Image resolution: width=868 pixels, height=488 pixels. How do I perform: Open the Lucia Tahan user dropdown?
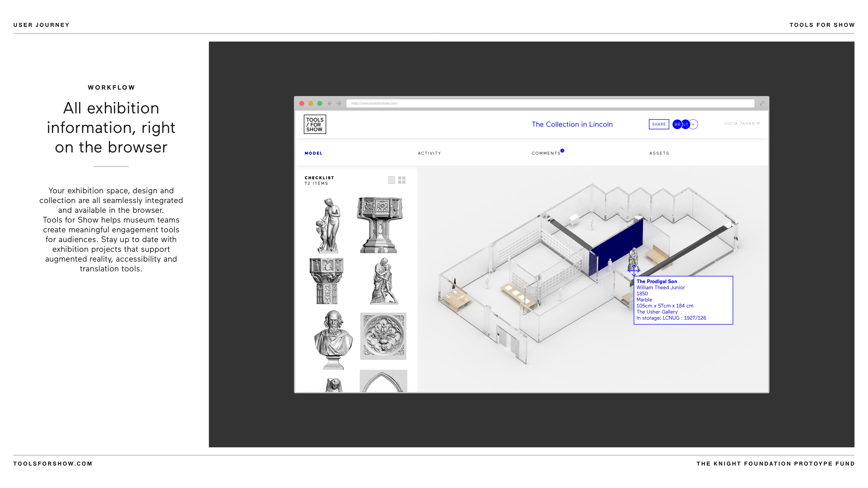pos(742,124)
